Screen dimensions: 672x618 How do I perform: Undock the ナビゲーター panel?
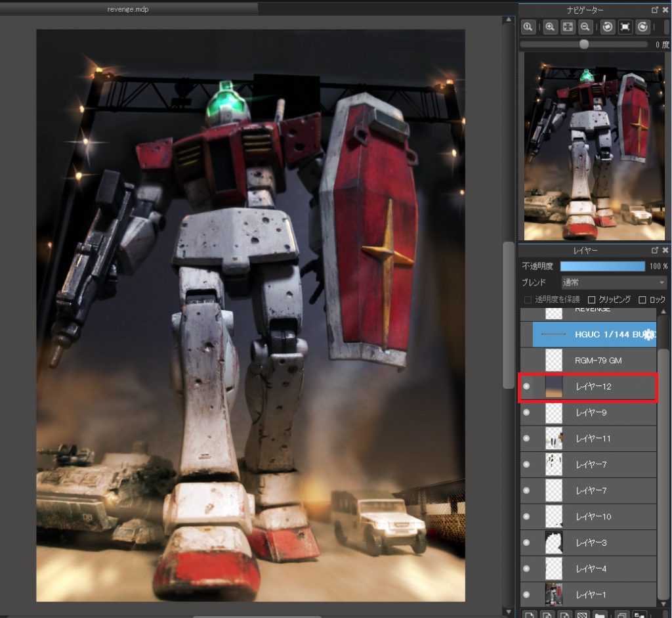click(654, 11)
